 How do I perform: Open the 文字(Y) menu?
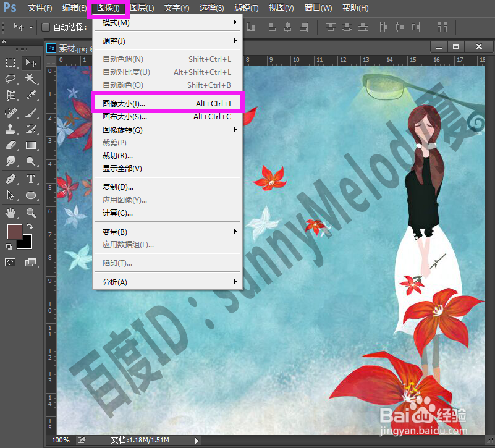177,7
